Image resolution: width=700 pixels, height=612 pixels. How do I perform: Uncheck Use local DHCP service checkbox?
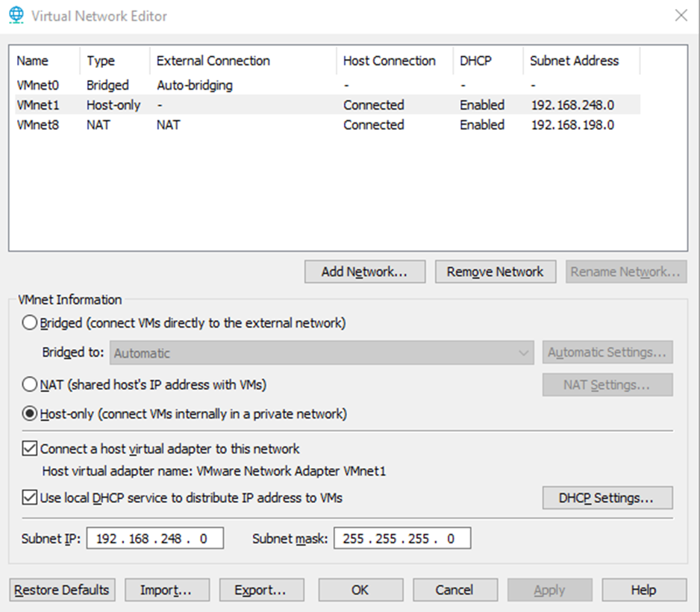[29, 497]
